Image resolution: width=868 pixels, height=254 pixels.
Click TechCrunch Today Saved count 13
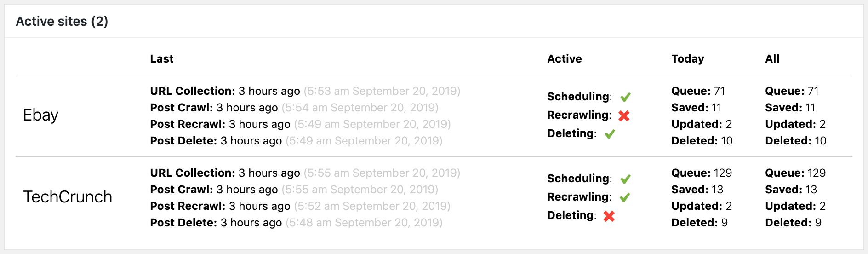pyautogui.click(x=717, y=190)
